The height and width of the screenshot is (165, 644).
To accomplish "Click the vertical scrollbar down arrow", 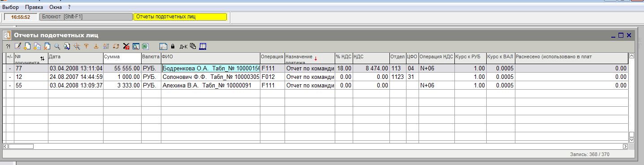I will (632, 140).
